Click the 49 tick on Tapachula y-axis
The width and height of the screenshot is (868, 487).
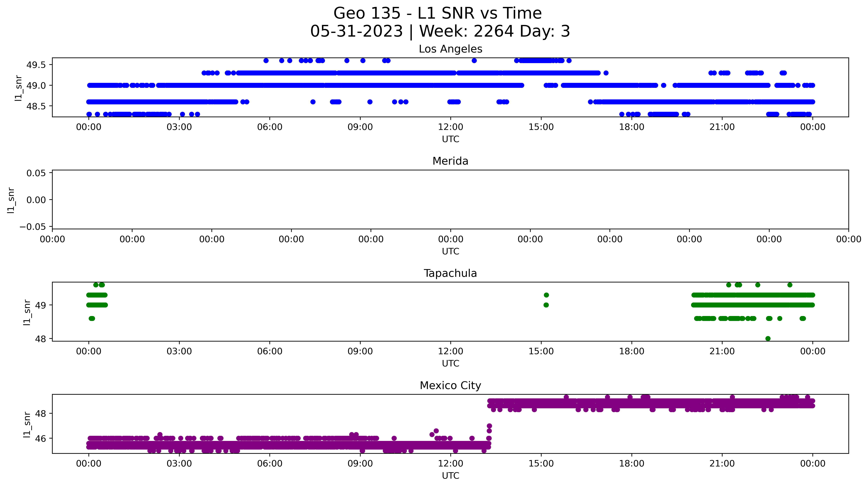click(40, 305)
